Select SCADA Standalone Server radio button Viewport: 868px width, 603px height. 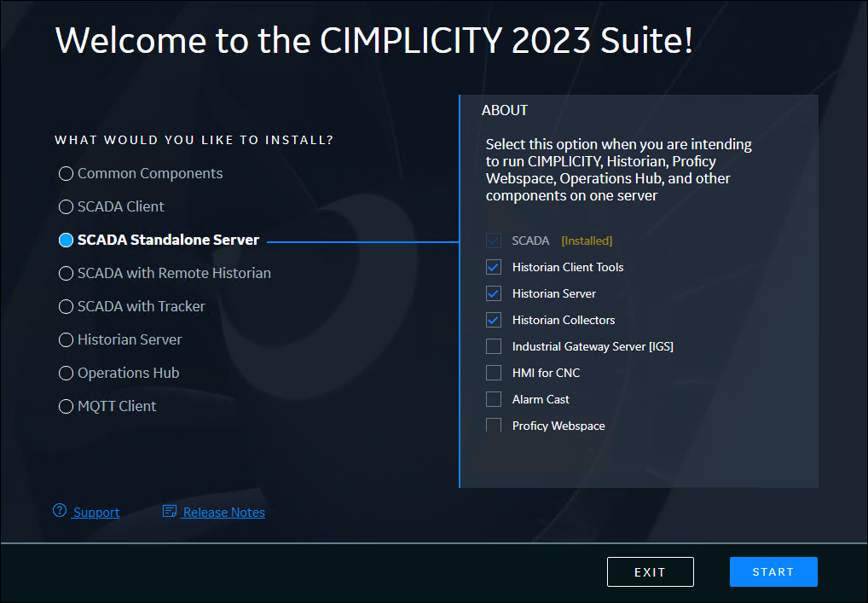(66, 240)
